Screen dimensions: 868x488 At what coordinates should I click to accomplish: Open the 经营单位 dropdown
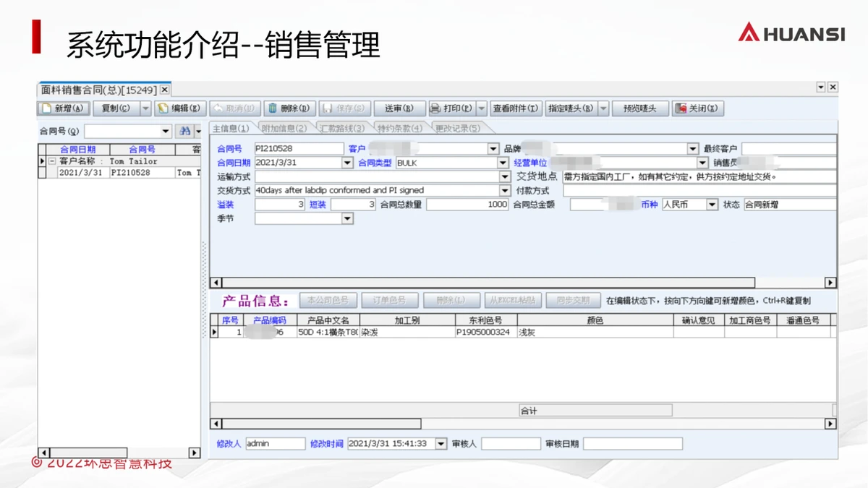(702, 163)
